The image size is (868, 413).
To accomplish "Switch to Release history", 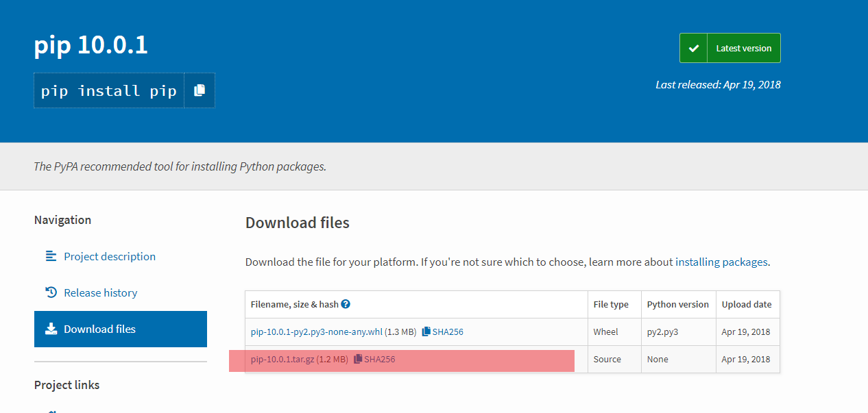I will [x=101, y=292].
